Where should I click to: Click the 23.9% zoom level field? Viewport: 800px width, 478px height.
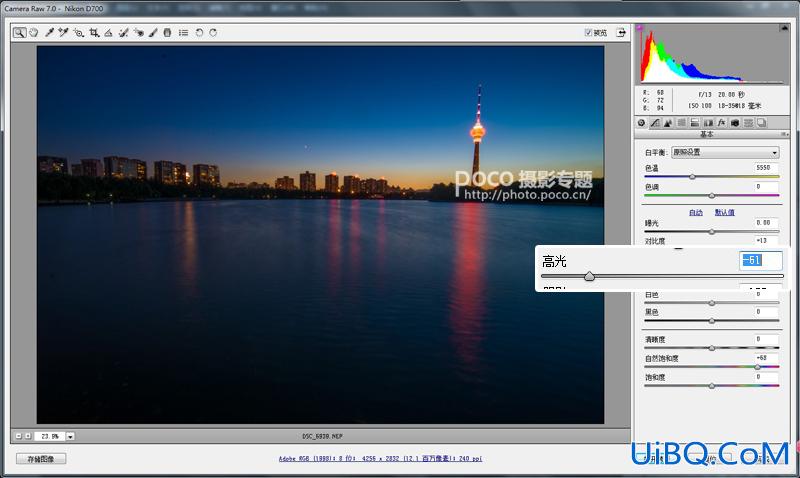49,436
